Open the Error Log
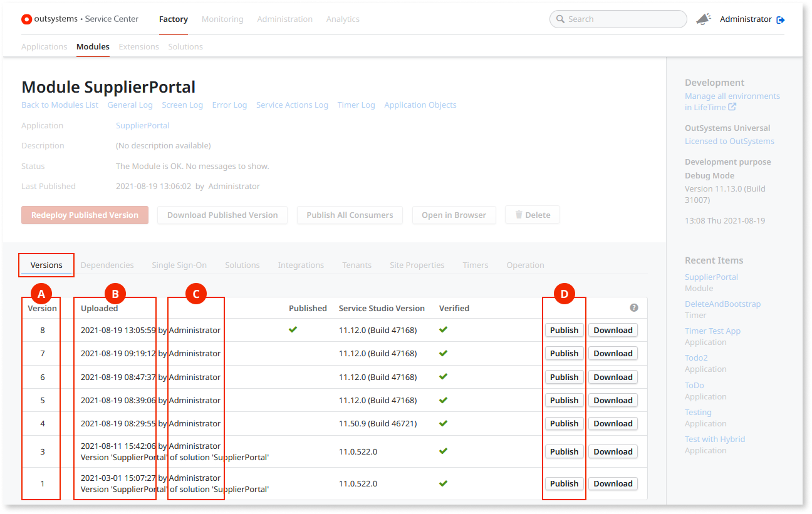Viewport: 812px width, 514px height. pos(229,105)
